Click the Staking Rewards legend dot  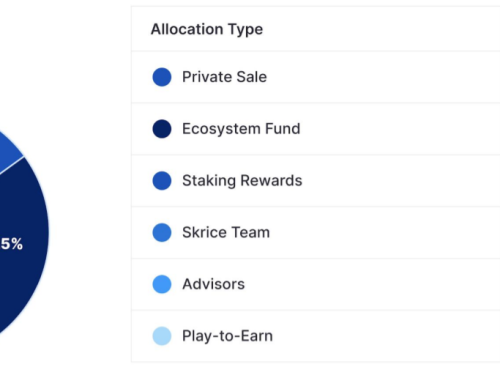[162, 181]
